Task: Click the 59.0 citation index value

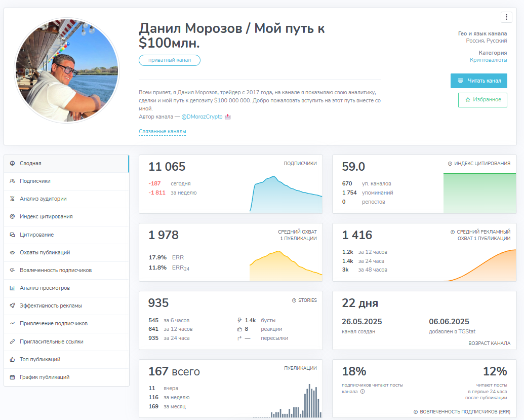Action: 353,167
